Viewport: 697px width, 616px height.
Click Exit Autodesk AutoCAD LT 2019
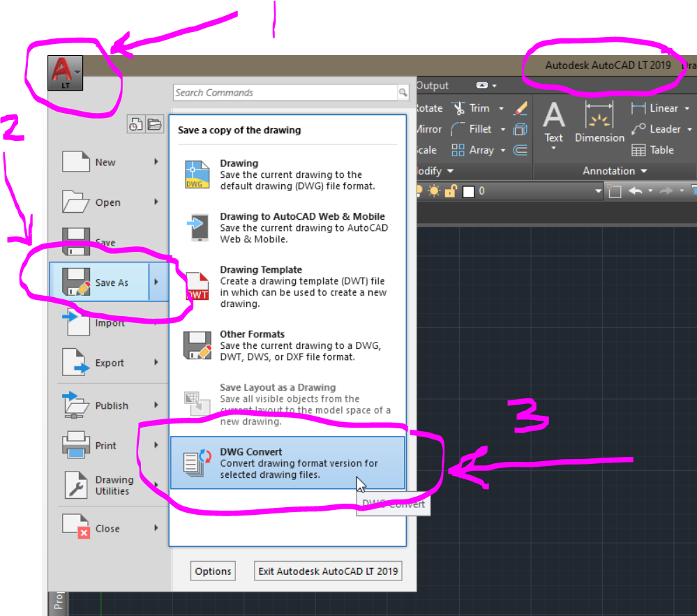327,571
